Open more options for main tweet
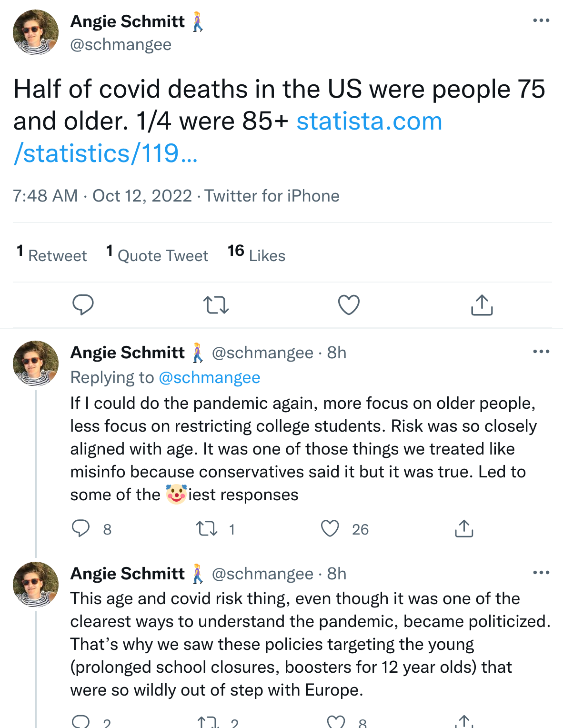The image size is (563, 728). [541, 20]
